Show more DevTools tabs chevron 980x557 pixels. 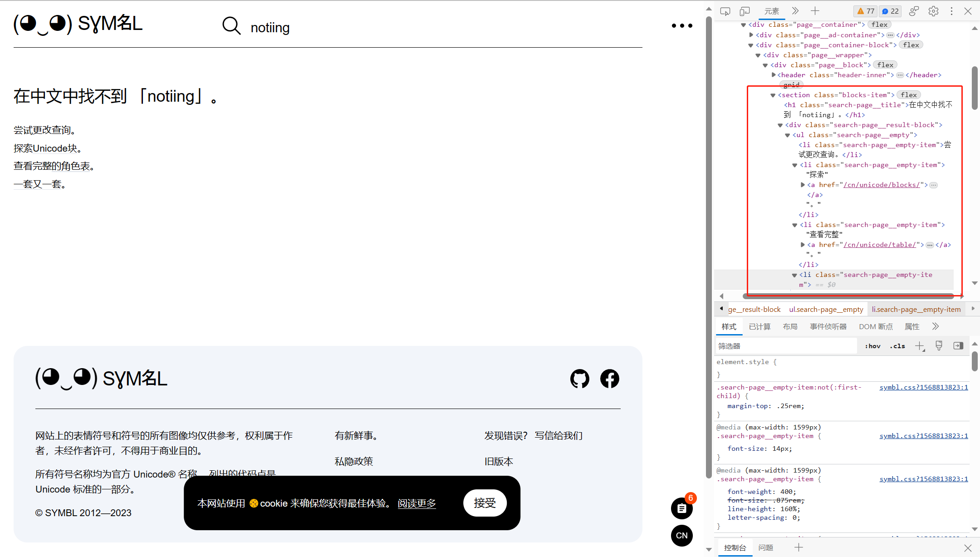tap(795, 11)
